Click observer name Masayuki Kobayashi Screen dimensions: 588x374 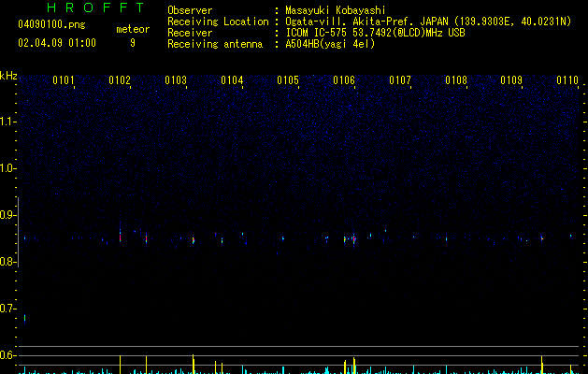coord(336,10)
